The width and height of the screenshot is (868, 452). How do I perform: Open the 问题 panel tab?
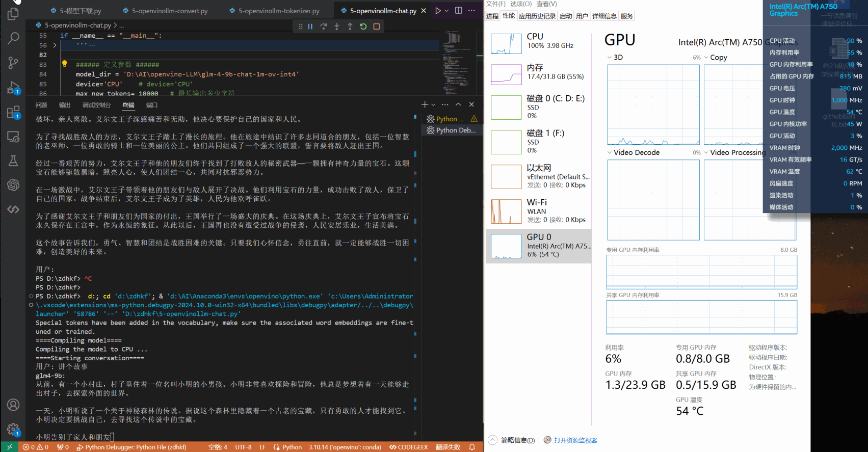pyautogui.click(x=41, y=105)
